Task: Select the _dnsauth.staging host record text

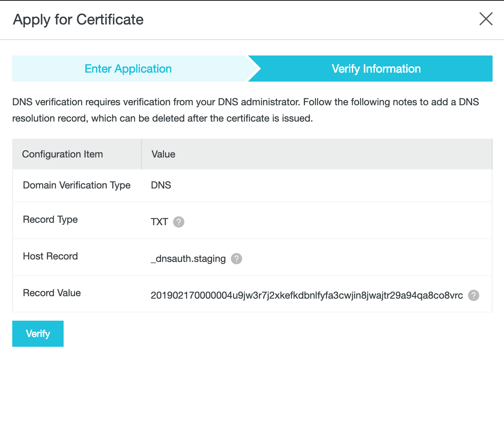Action: tap(188, 259)
